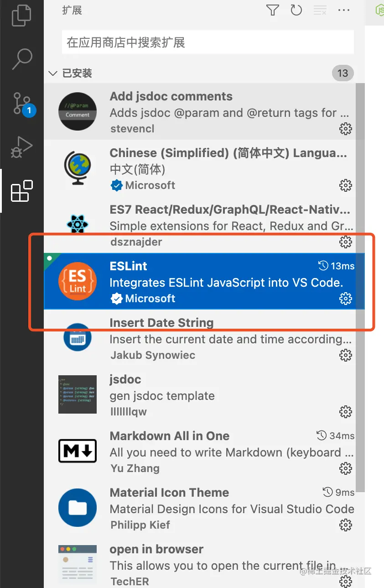Click the ESLint orange logo

(78, 281)
